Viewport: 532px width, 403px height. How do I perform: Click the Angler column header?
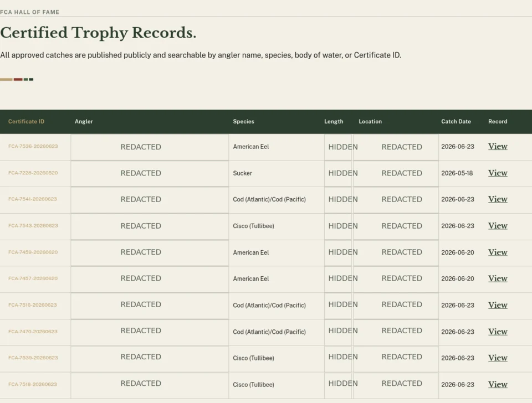(x=84, y=121)
